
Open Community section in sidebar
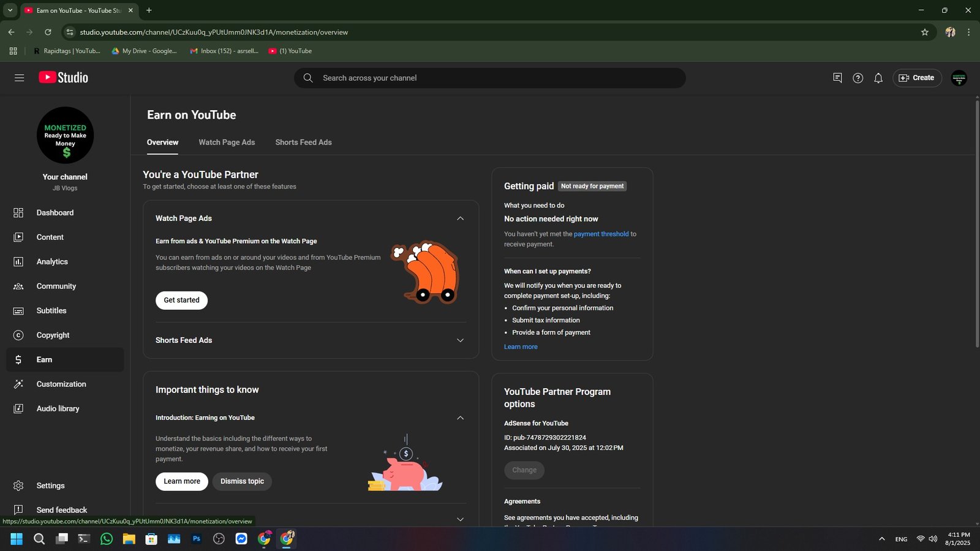point(65,286)
